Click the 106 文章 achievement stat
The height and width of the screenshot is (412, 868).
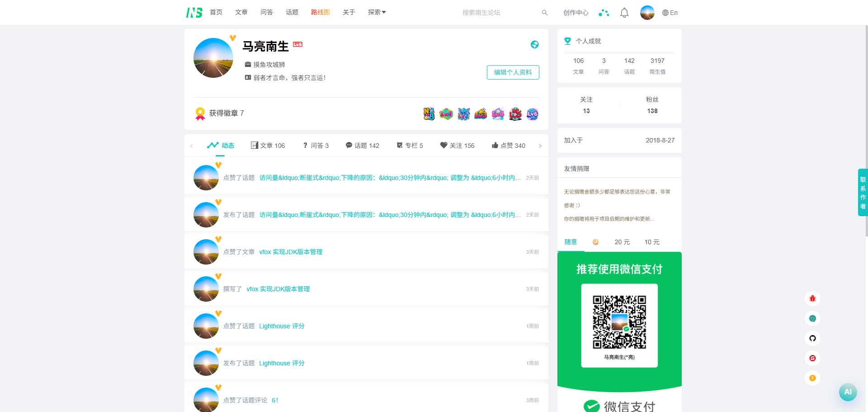[x=579, y=66]
